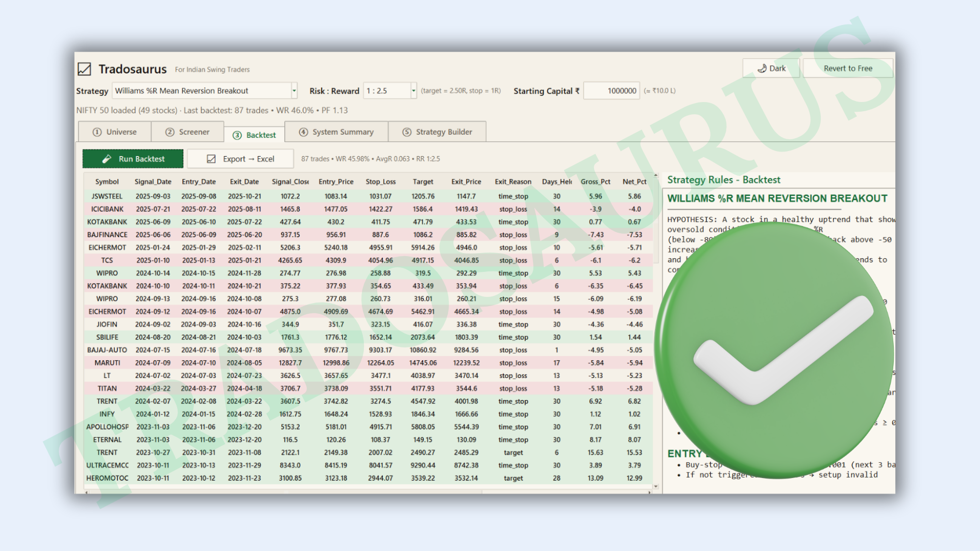The image size is (980, 551).
Task: Click scrollbar up arrow of trades table
Action: 656,176
